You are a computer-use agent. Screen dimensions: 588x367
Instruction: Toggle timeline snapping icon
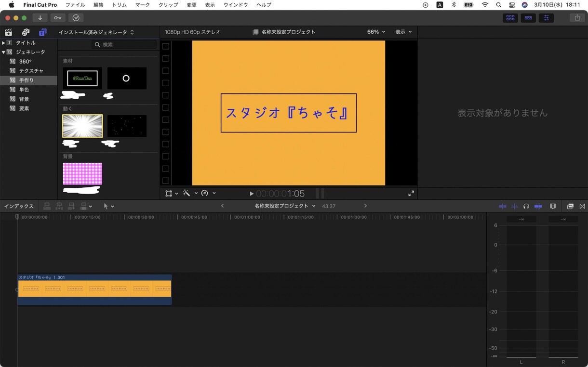tap(538, 206)
